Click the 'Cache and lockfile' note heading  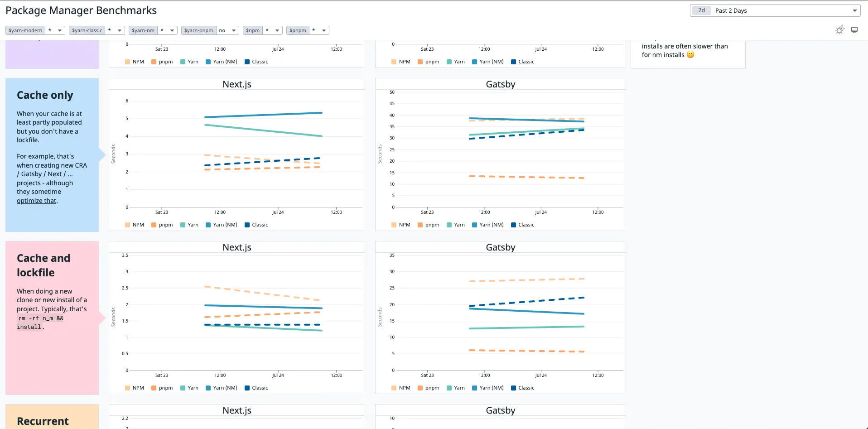click(x=43, y=265)
